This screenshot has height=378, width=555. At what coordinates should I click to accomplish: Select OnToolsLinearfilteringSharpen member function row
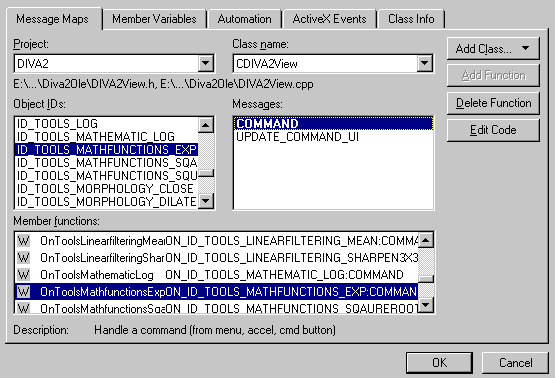coord(217,258)
